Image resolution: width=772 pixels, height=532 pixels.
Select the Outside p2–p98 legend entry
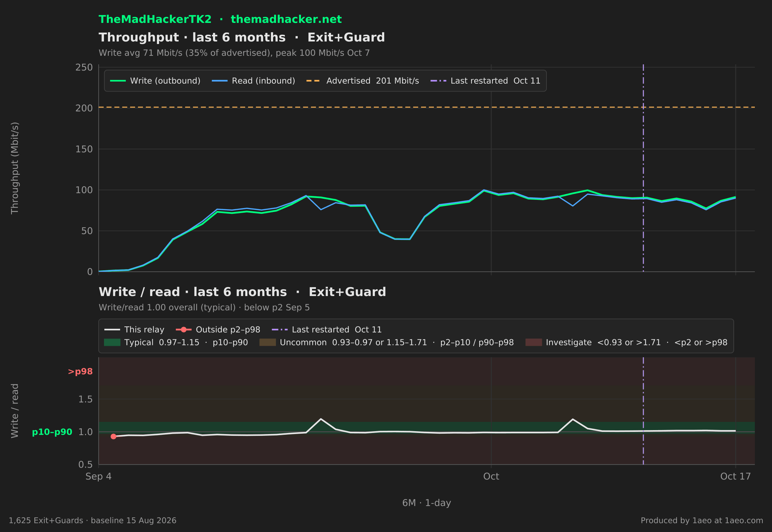tap(218, 330)
